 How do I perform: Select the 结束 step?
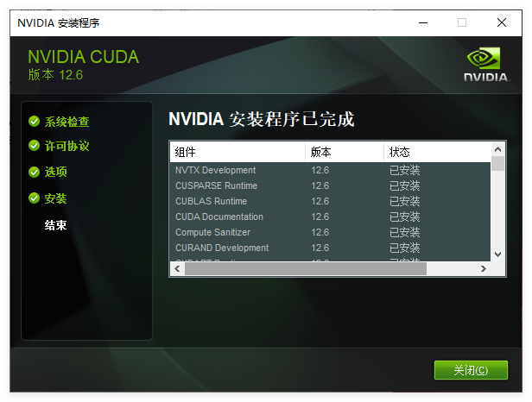55,225
